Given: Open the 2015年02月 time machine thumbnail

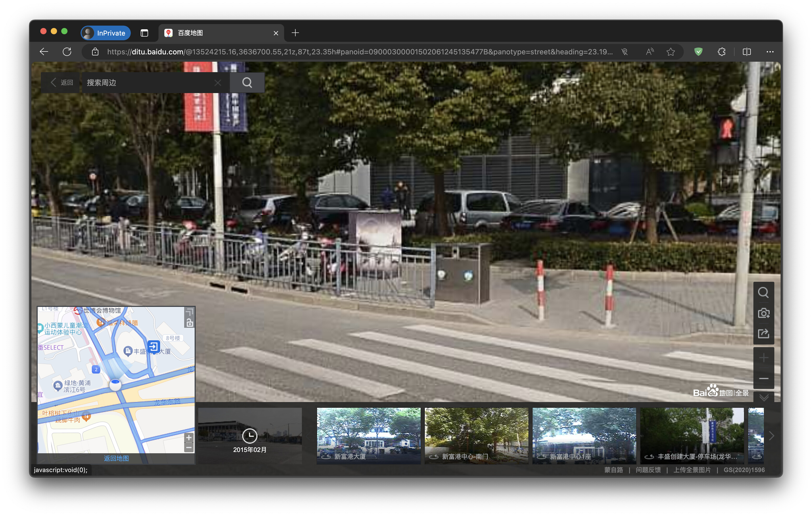Looking at the screenshot, I should point(250,436).
